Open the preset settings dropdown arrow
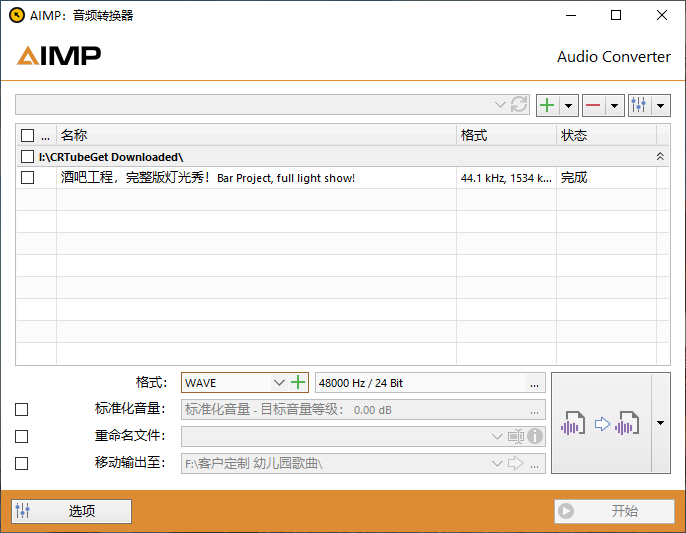This screenshot has width=686, height=533. pos(661,105)
